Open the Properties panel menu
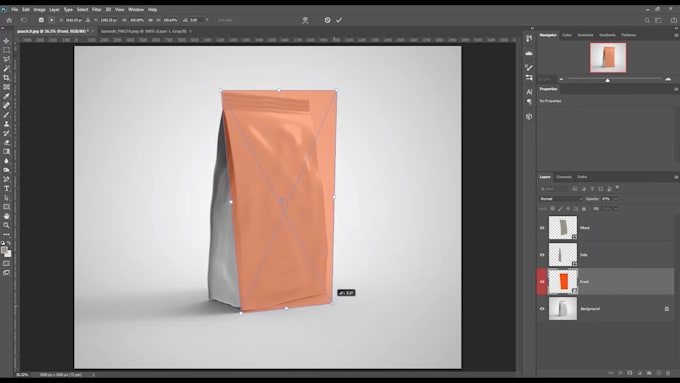680x383 pixels. click(676, 89)
